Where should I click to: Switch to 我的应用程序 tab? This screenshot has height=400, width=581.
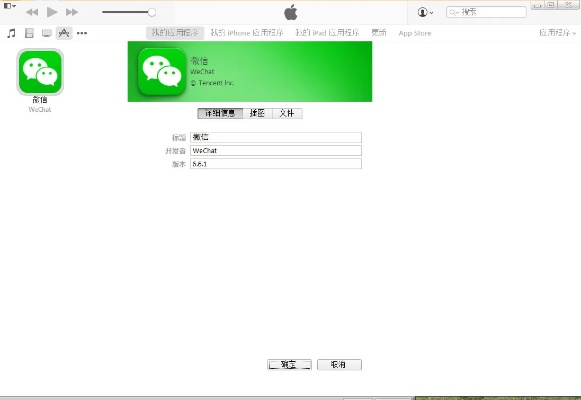(175, 33)
